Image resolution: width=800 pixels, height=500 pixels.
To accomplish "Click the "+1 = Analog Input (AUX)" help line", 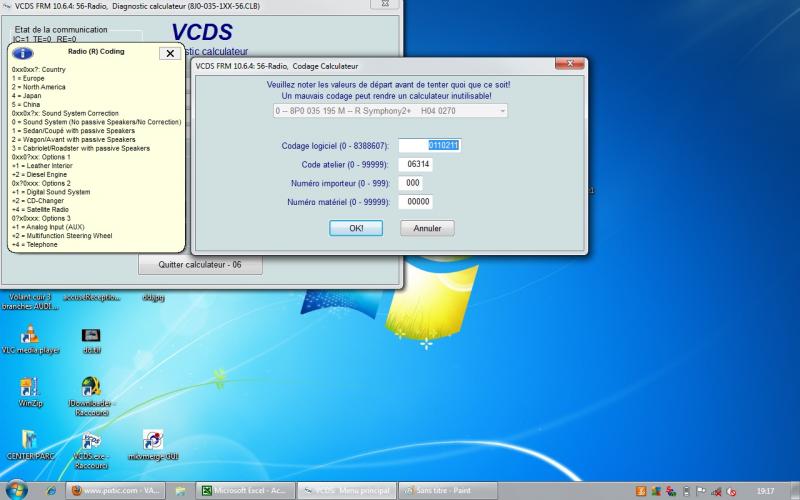I will 48,227.
